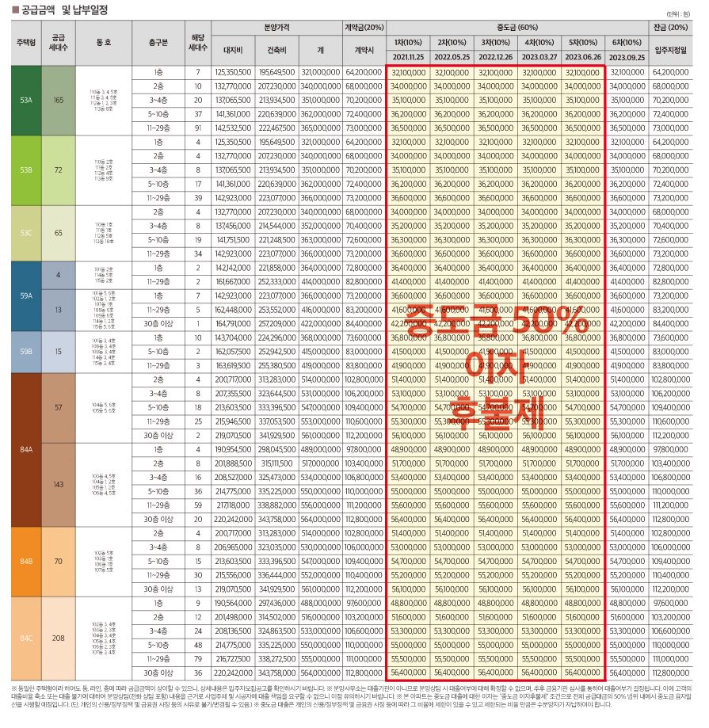Click the date 2021.11.25
Screen dimensions: 709x728
[408, 57]
